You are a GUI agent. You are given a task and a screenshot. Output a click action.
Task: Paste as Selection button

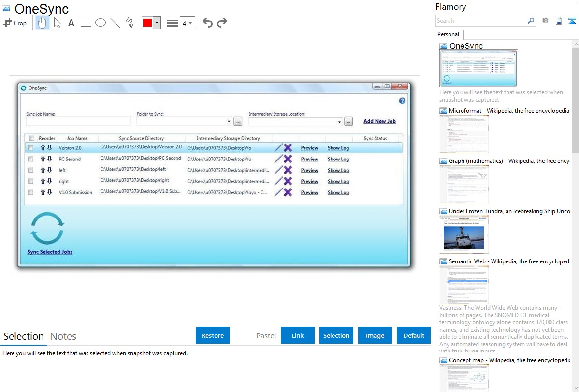336,335
